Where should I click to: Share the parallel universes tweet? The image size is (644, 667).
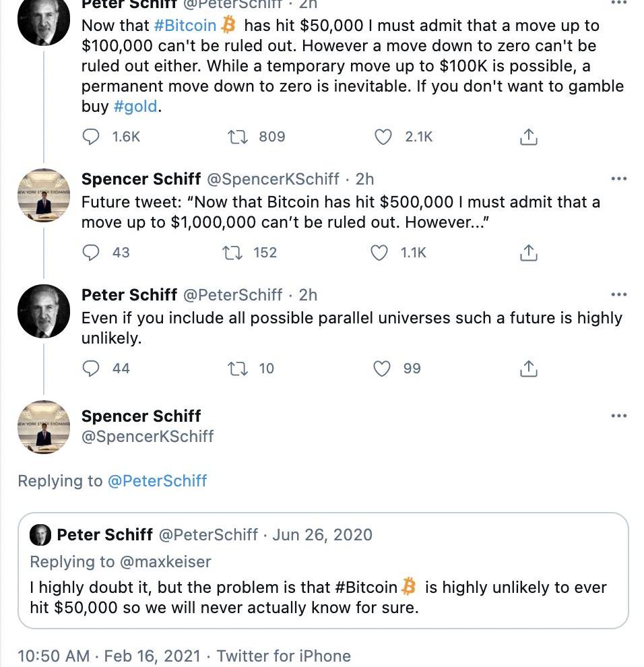pyautogui.click(x=529, y=369)
